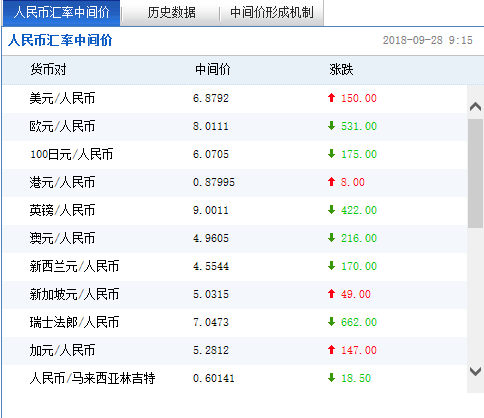
Task: Select the 瑞士法郎/人民币 currency pair
Action: click(x=74, y=322)
